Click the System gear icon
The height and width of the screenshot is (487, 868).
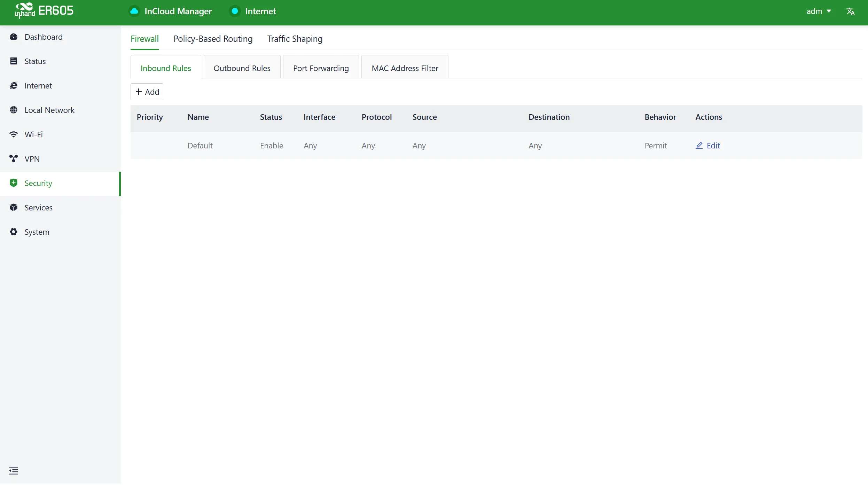[x=14, y=232]
